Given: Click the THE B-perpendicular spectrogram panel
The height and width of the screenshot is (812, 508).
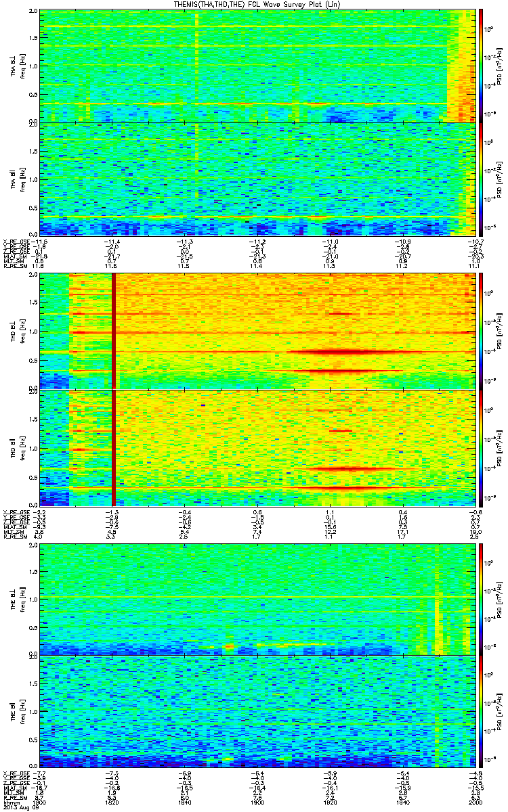Looking at the screenshot, I should coord(258,599).
